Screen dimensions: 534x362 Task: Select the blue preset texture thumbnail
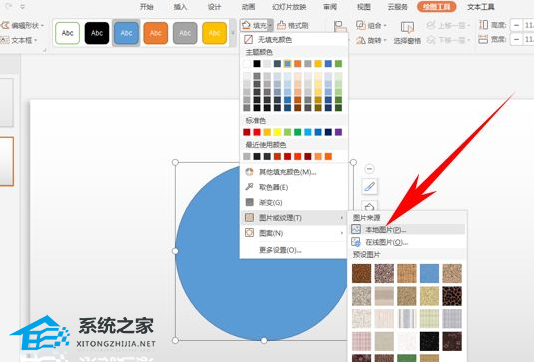click(429, 273)
